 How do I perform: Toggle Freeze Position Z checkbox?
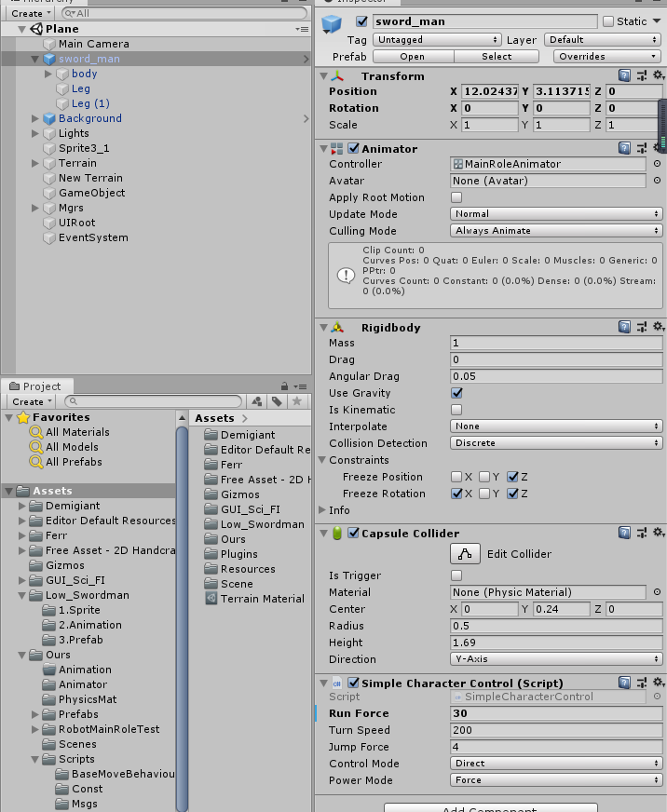[x=512, y=477]
